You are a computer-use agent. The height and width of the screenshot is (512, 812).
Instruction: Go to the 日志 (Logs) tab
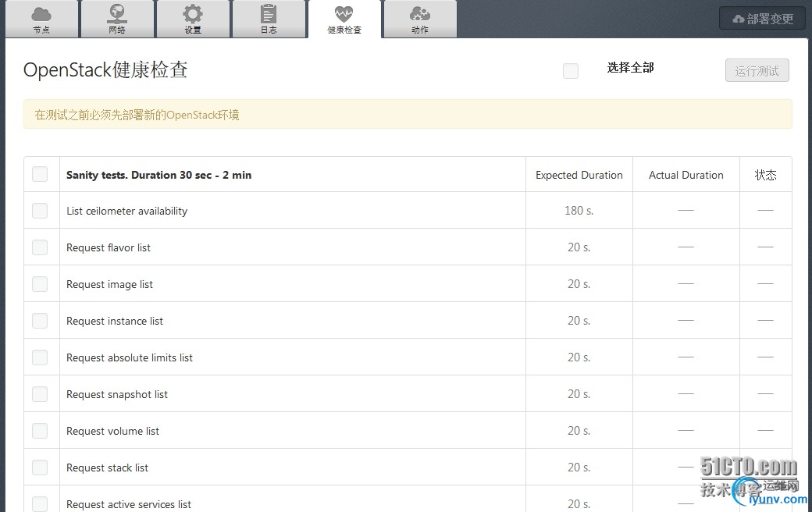point(269,20)
